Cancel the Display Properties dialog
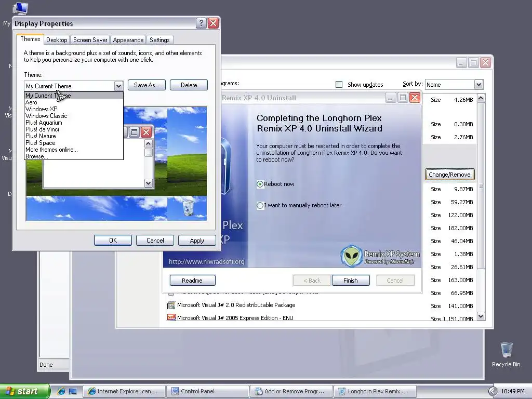 coord(155,240)
